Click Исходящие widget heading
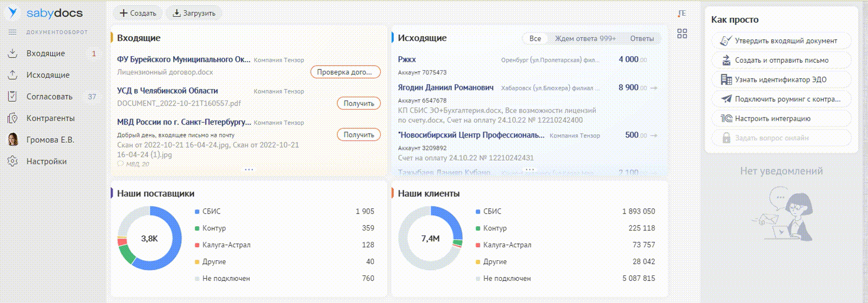The image size is (868, 303). (x=422, y=38)
